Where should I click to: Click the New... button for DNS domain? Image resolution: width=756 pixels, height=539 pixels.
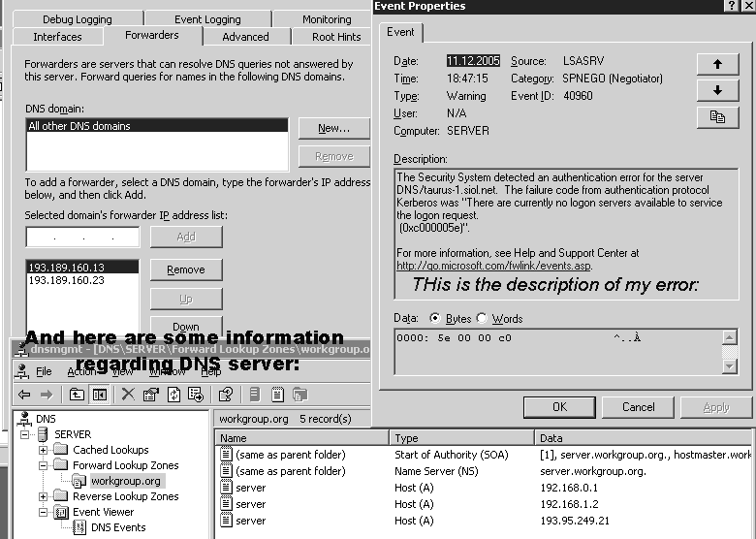tap(334, 128)
